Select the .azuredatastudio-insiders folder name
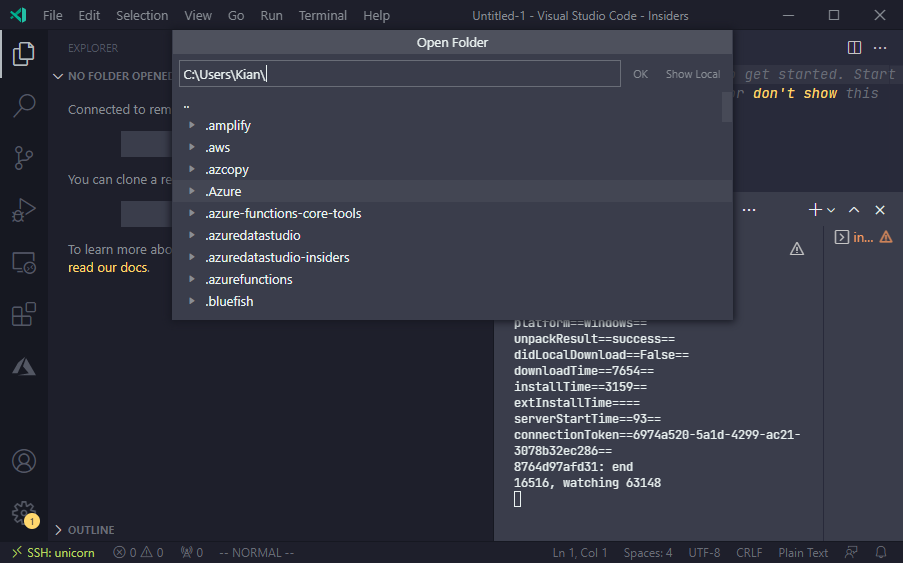The width and height of the screenshot is (903, 563). [x=277, y=257]
